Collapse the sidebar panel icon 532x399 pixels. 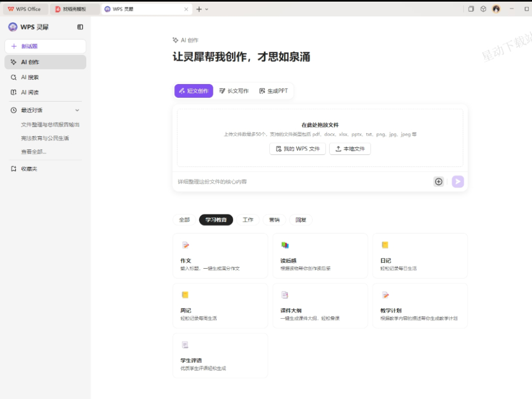point(80,27)
